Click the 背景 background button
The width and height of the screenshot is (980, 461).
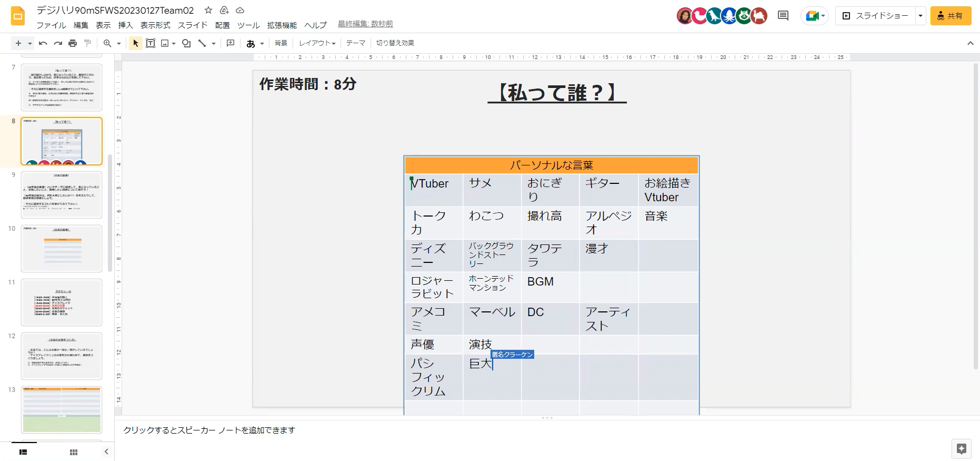pyautogui.click(x=281, y=43)
